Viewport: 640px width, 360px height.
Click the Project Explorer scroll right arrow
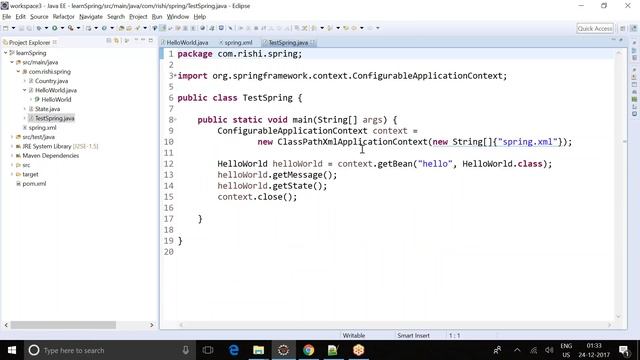click(152, 325)
